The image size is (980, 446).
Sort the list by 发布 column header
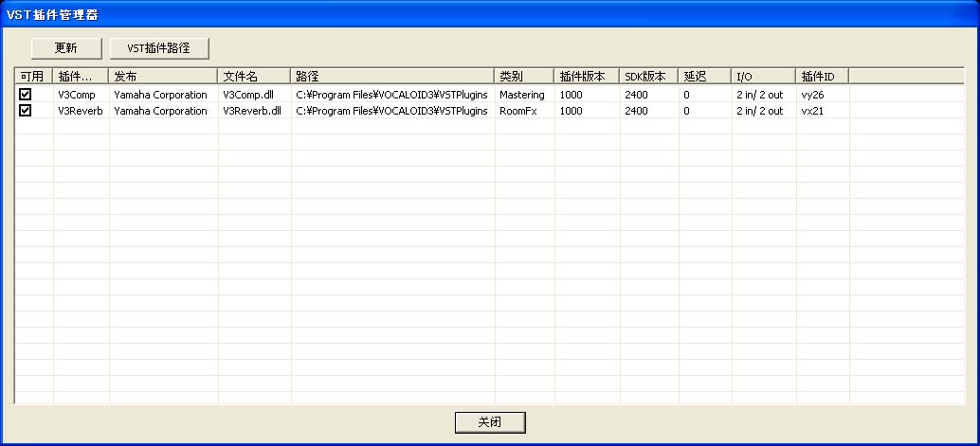coord(163,76)
